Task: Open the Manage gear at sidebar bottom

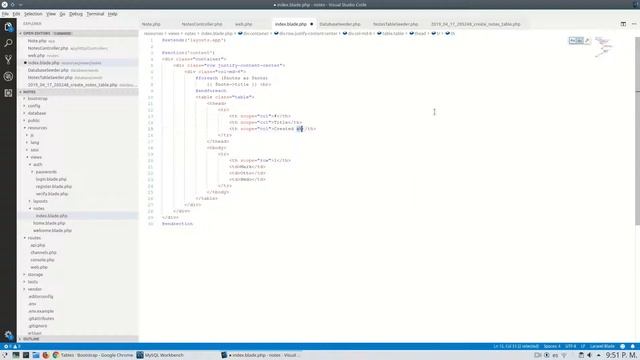Action: tap(8, 335)
